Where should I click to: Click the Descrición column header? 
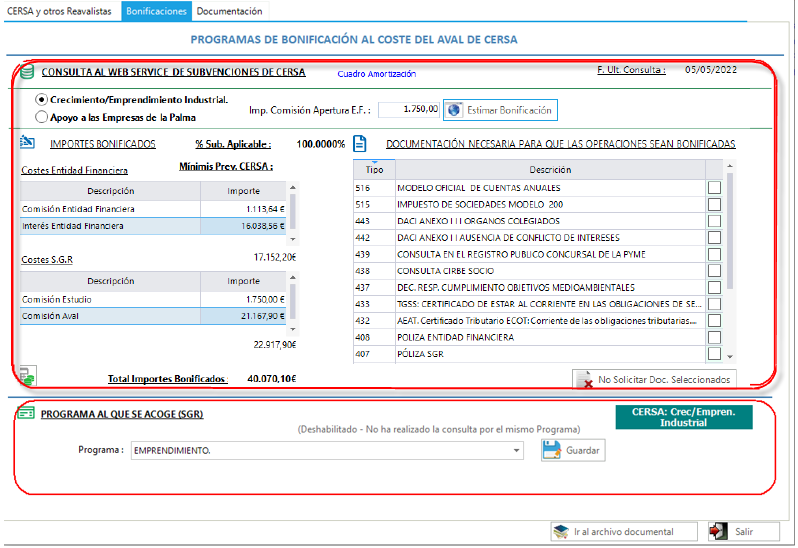coord(550,169)
